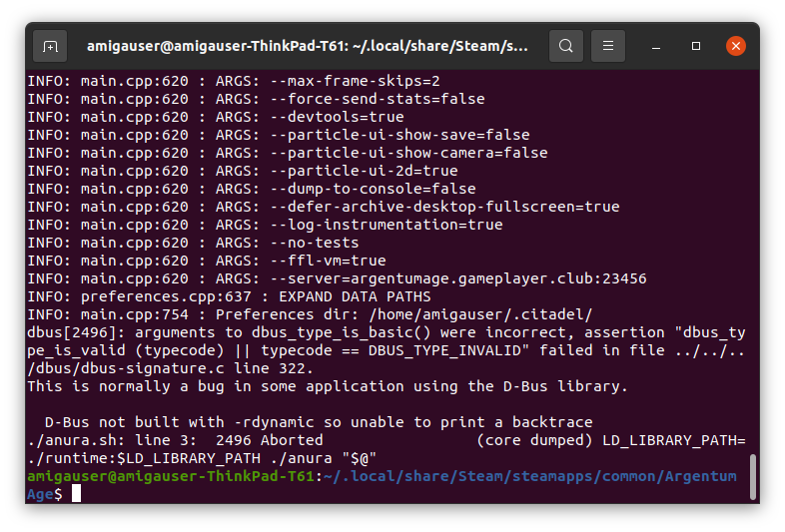Click the green amigauser@amigauser-ThinkPad-T61 prompt
This screenshot has height=532, width=785.
coord(171,476)
